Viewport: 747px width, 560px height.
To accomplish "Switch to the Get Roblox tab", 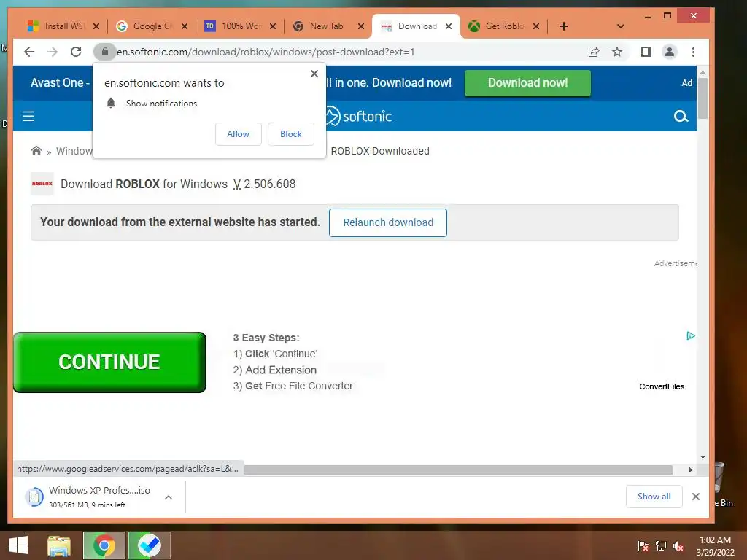I will (x=496, y=26).
